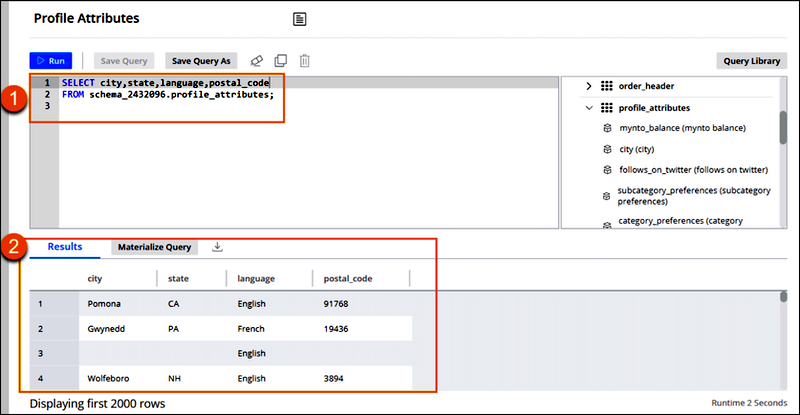The height and width of the screenshot is (415, 800).
Task: Click English in row 3
Action: [252, 353]
